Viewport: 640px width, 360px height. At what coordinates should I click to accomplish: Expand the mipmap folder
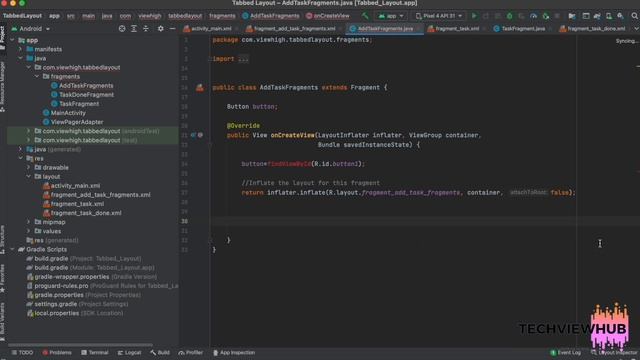pyautogui.click(x=29, y=222)
